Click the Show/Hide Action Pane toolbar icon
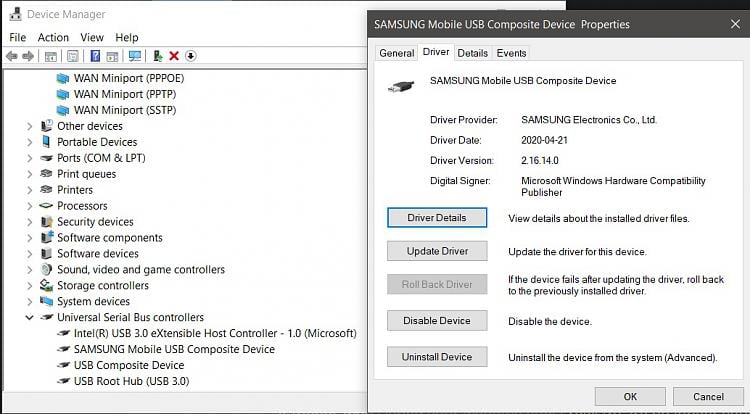Viewport: 750px width, 414px height. tap(112, 56)
